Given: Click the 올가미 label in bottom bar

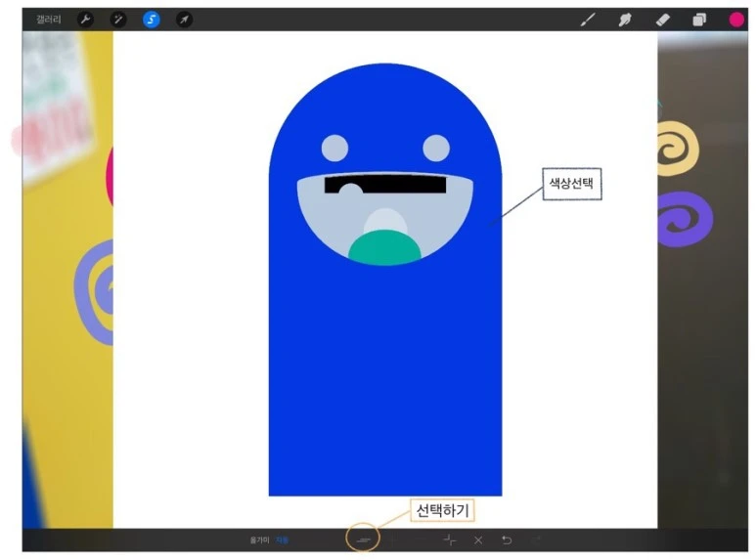Looking at the screenshot, I should (x=259, y=540).
